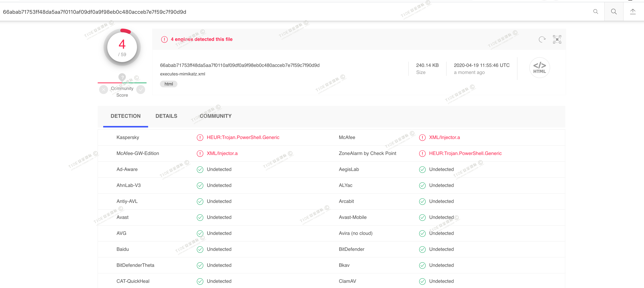This screenshot has height=288, width=644.
Task: Click ZoneAlarm HEUR:Trojan.PowerShell.Generic result
Action: pos(465,153)
